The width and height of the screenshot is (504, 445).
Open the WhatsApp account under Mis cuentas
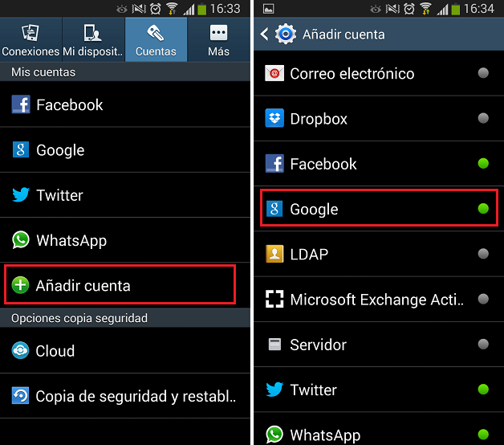click(x=125, y=240)
